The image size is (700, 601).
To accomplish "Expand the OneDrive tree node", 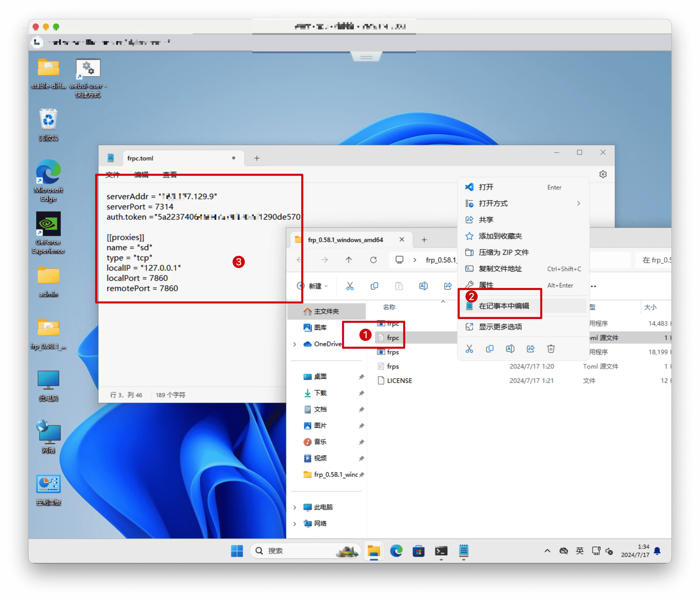I will [295, 344].
